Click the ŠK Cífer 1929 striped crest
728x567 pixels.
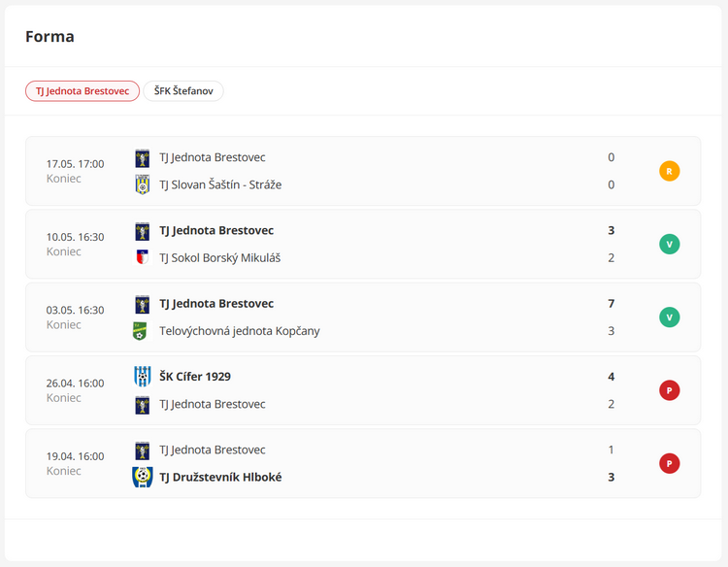point(142,376)
